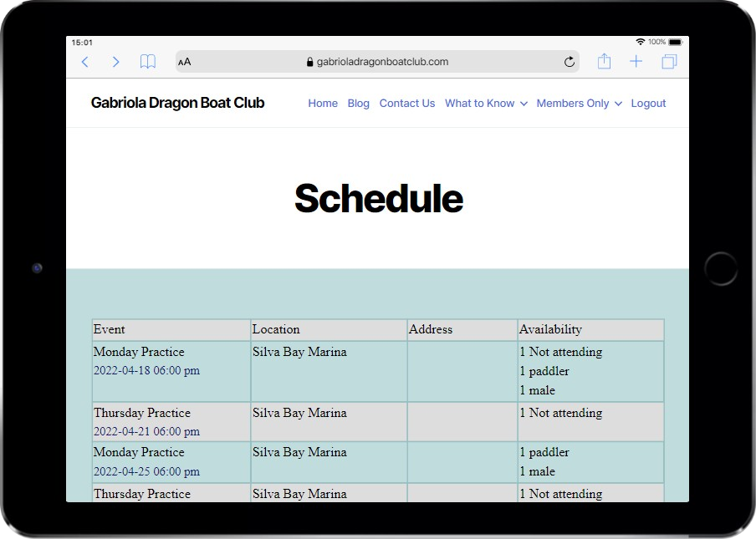Tap the 15:01 clock in status bar

(82, 43)
